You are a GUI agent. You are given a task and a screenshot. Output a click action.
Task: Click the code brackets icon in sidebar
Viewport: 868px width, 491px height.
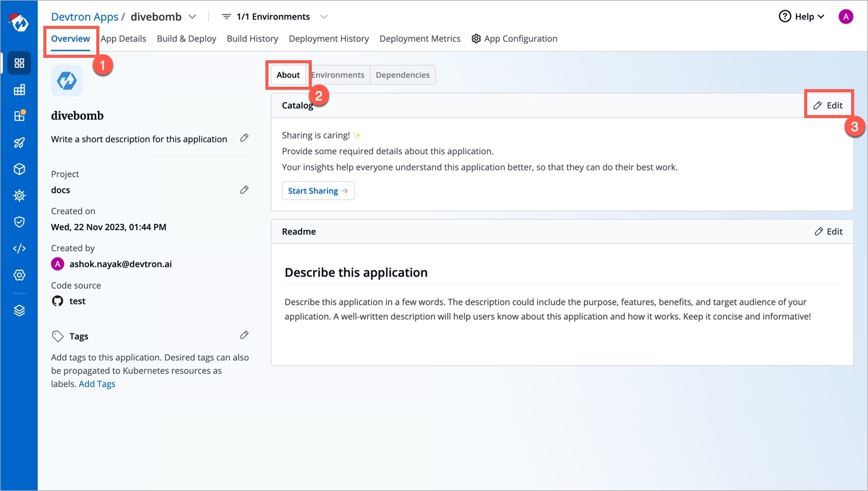click(19, 249)
